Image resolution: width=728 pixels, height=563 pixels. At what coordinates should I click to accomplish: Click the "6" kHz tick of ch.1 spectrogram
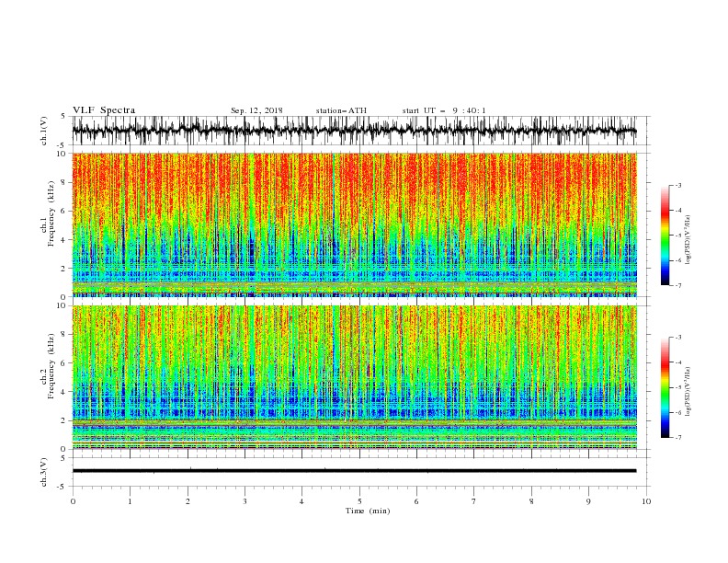coord(64,212)
